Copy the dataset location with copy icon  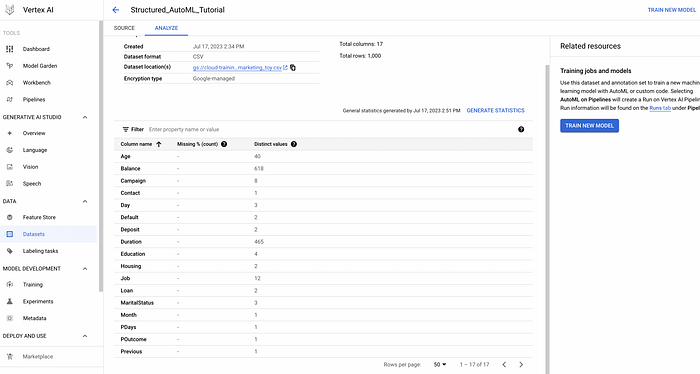293,68
